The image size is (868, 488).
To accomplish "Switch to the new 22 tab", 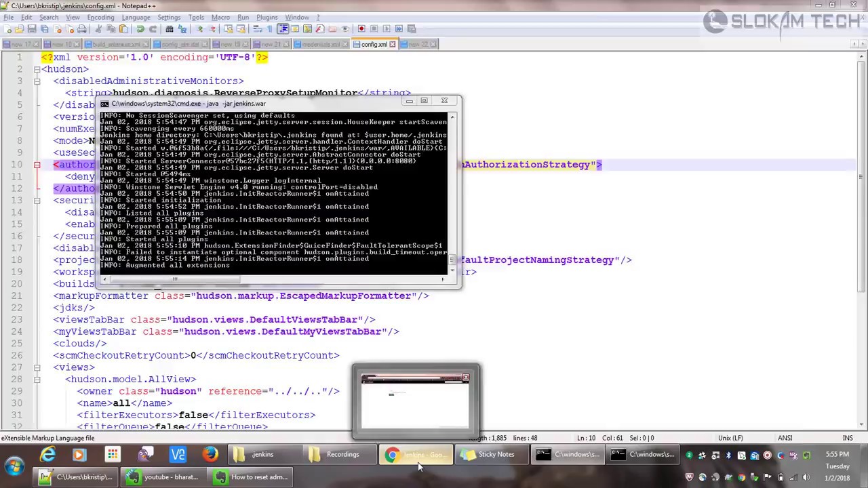I will pyautogui.click(x=418, y=45).
